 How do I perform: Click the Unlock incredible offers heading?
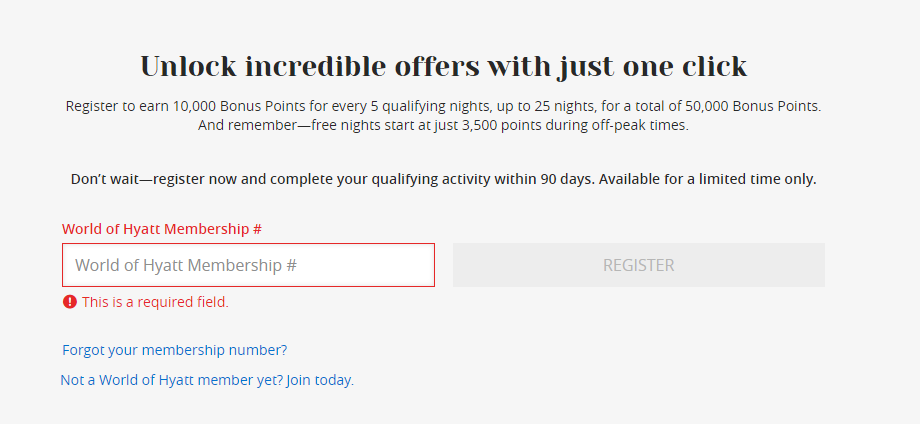[443, 67]
